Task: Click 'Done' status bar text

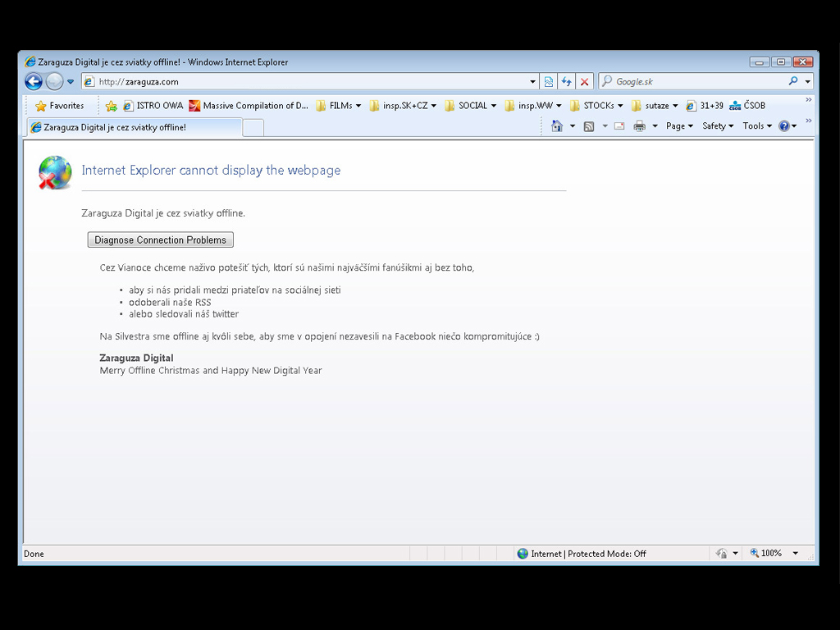Action: pos(34,554)
